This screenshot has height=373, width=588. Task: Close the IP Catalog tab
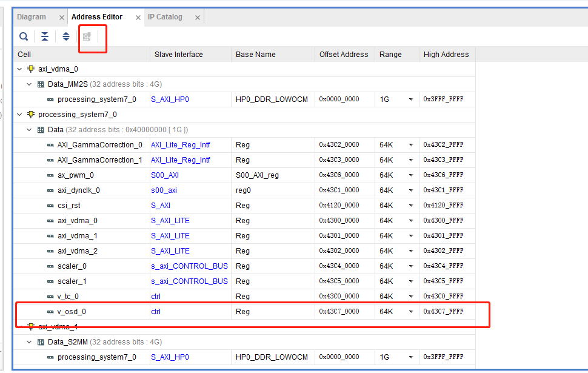(x=197, y=18)
